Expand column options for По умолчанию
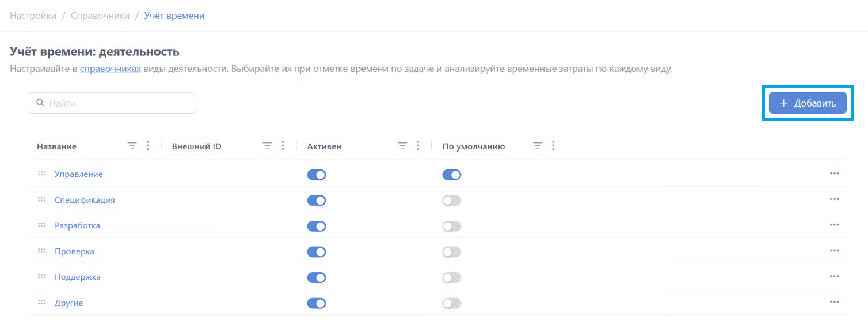The height and width of the screenshot is (328, 868). 553,146
